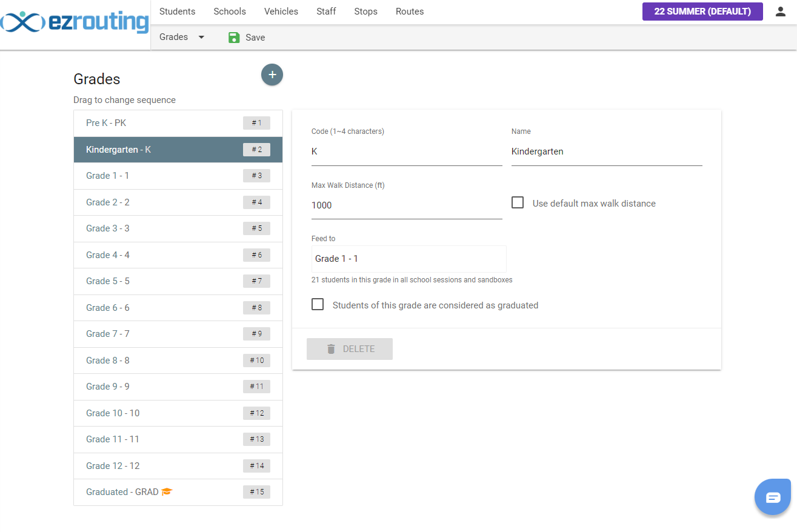Open the Schools menu
The image size is (797, 532).
(230, 12)
